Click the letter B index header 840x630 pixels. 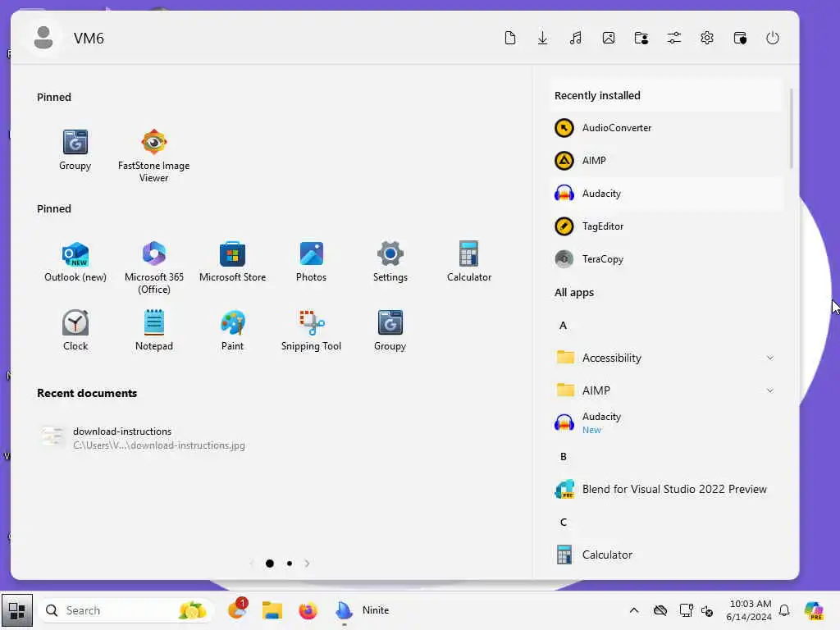click(563, 456)
